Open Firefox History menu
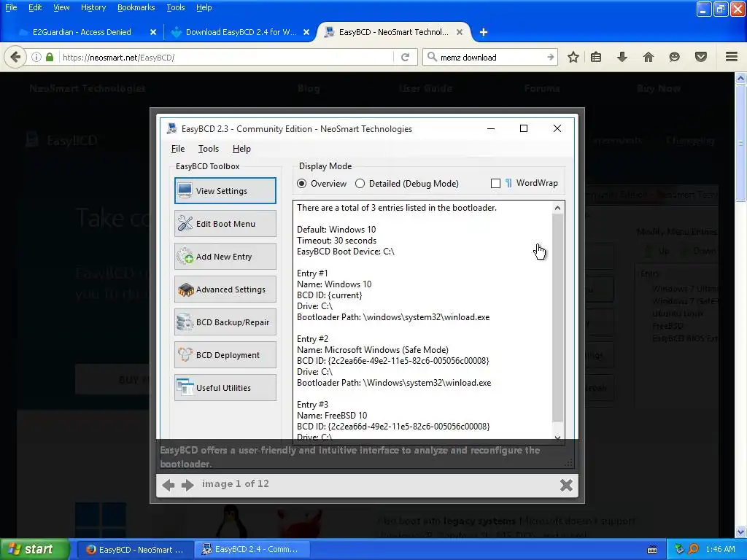 [x=93, y=7]
